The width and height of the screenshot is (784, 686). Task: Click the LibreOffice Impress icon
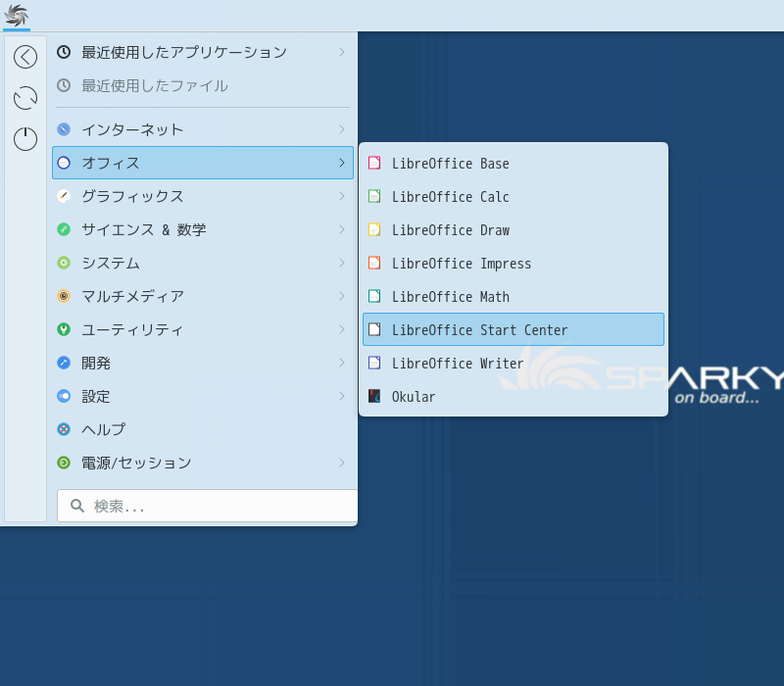[374, 264]
